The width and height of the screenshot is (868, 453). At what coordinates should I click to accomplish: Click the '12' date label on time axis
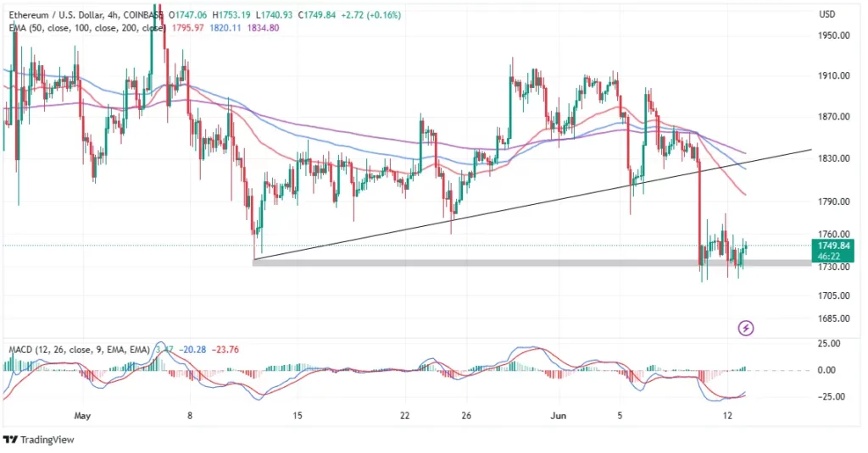(x=727, y=416)
